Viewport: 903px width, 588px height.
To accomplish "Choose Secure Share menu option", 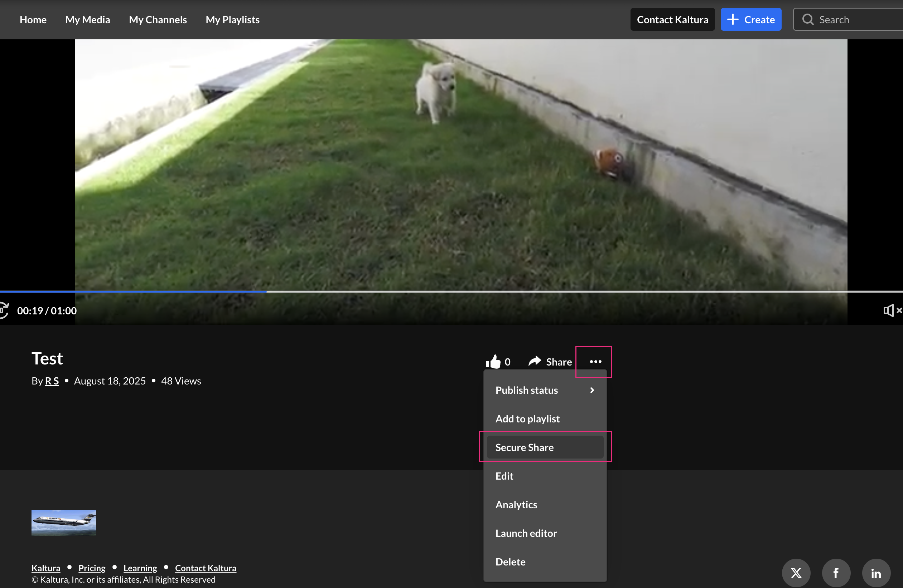I will pyautogui.click(x=524, y=447).
